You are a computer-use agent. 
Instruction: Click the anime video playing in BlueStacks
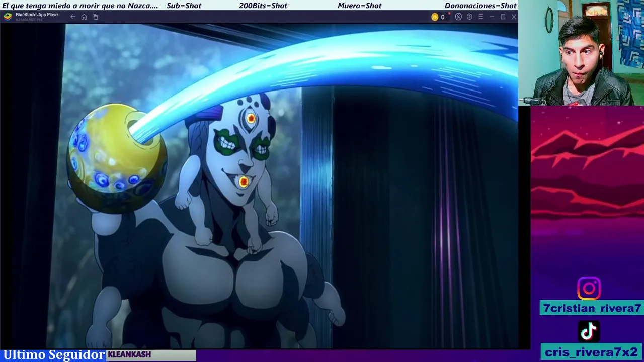click(x=259, y=186)
